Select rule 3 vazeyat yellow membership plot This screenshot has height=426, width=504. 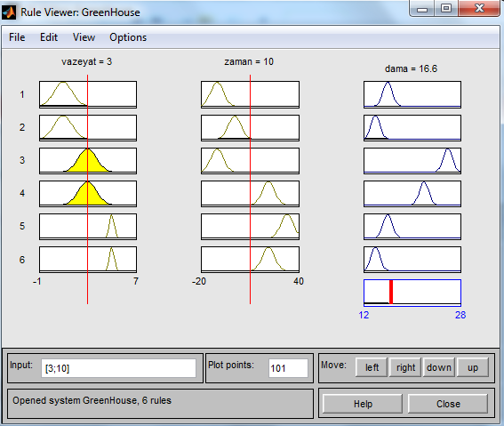click(x=88, y=161)
